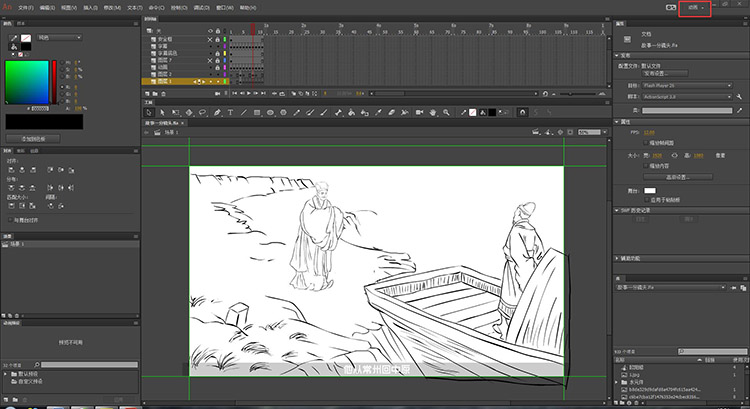The image size is (750, 409).
Task: Click the New Layer icon in timeline
Action: (147, 94)
